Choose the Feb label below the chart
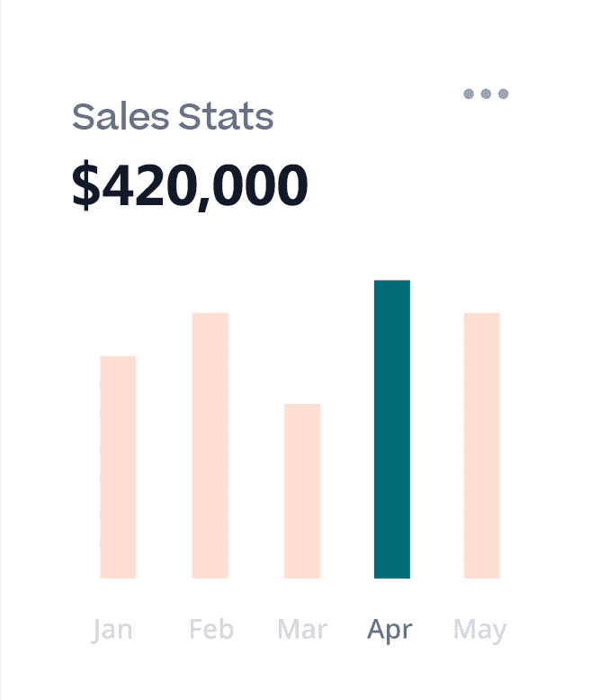 click(x=211, y=629)
